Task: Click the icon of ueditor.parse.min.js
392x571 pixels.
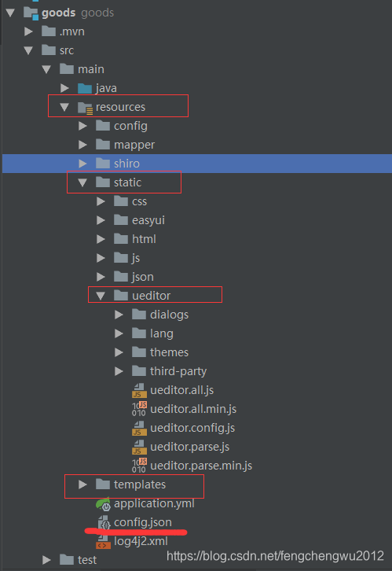Action: point(139,466)
